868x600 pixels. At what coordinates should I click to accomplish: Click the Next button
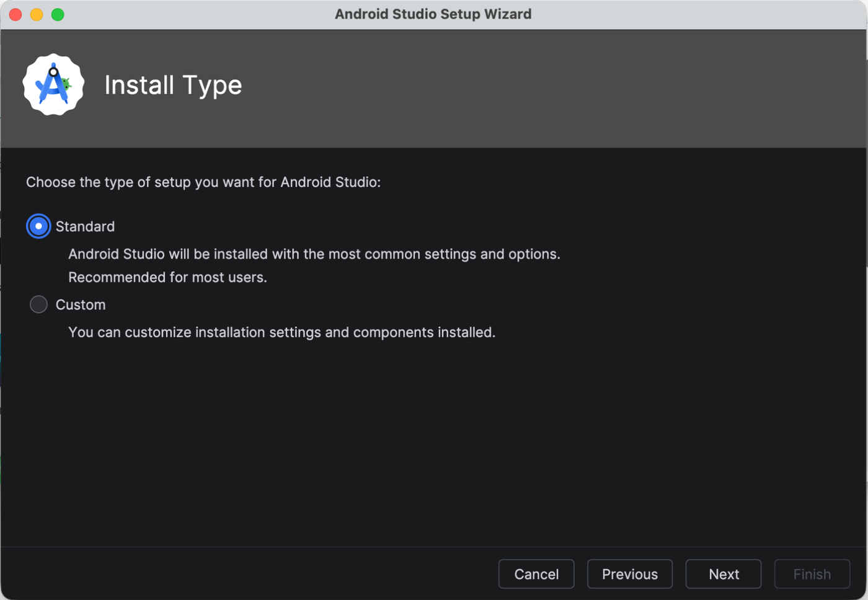click(724, 574)
